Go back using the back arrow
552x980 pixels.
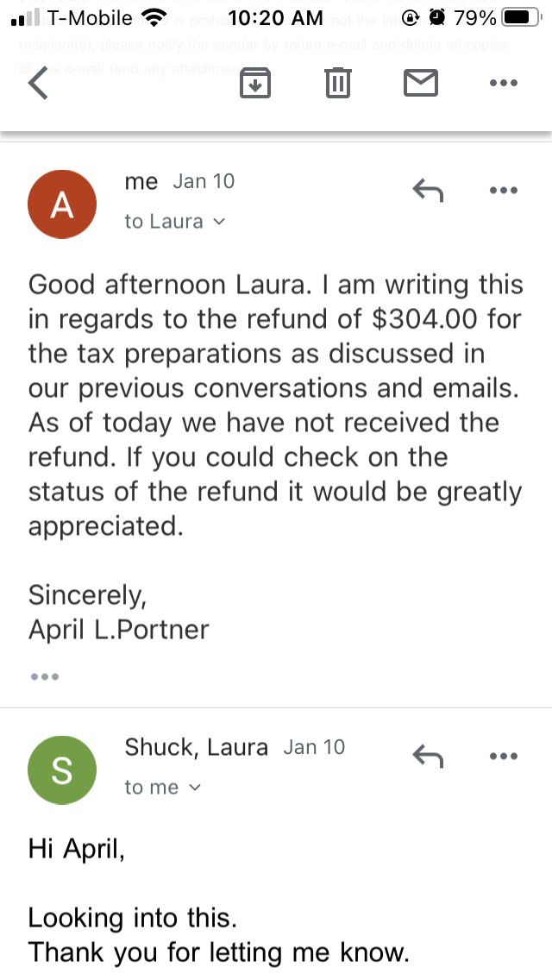click(x=37, y=84)
